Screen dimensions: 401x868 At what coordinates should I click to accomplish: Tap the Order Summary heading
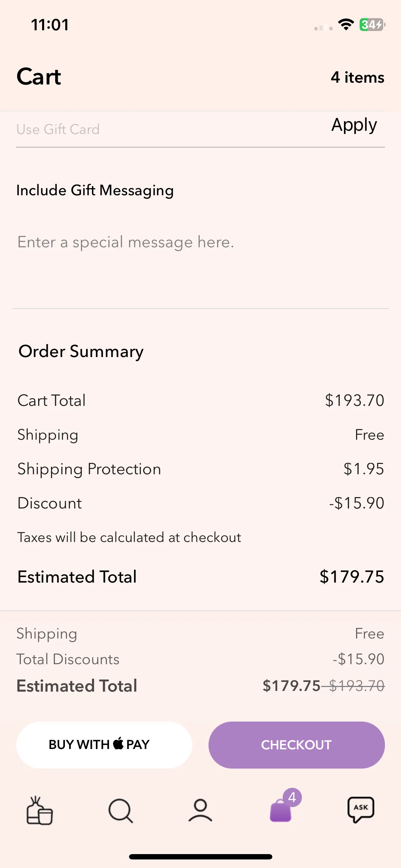[x=81, y=352]
